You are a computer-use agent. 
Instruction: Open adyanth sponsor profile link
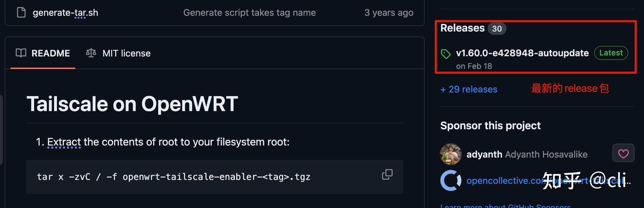click(x=484, y=154)
